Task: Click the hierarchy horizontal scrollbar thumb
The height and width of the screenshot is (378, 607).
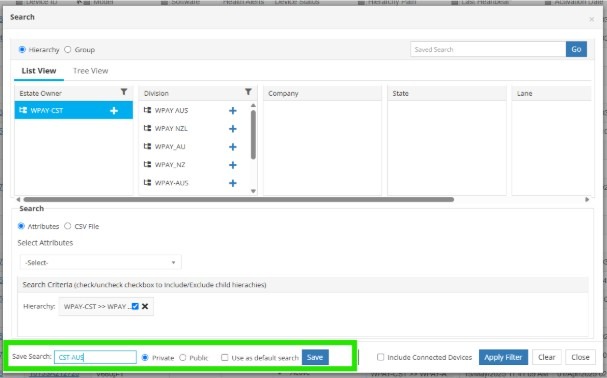Action: click(x=238, y=199)
